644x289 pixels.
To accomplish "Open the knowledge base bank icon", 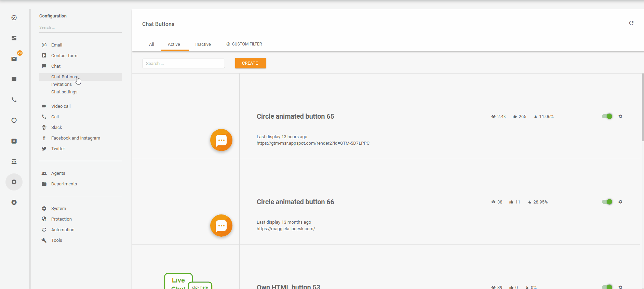I will click(x=14, y=161).
